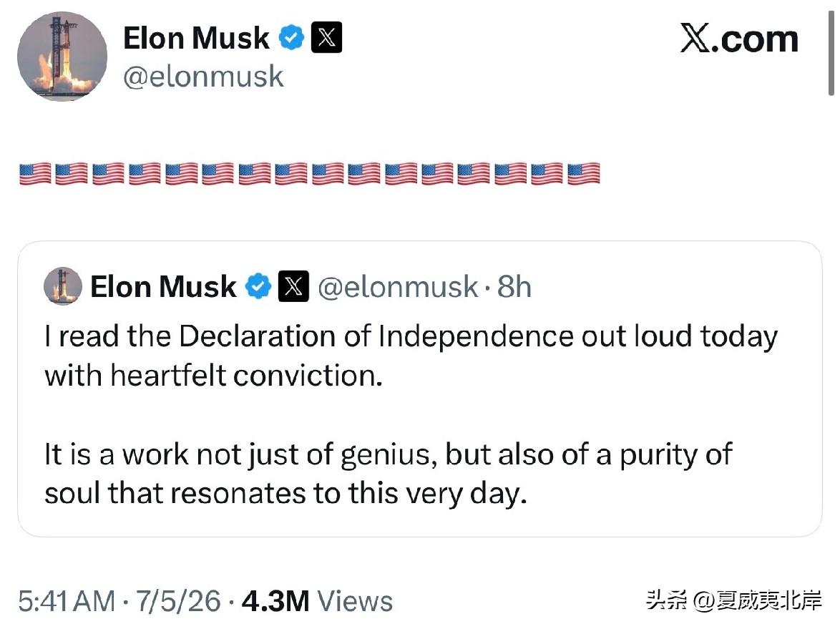Screen dimensions: 840x629
Task: Open the quoted tweet author name Elon Musk
Action: tap(163, 287)
